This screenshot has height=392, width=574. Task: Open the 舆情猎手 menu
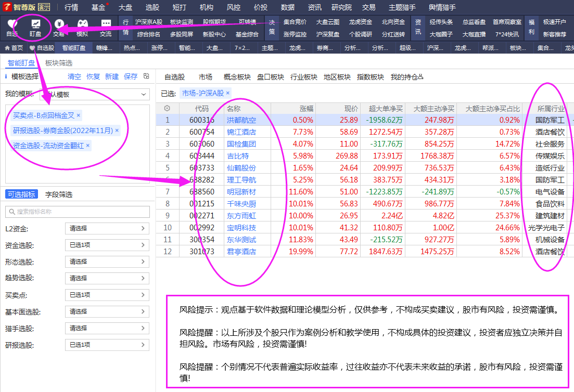(442, 7)
